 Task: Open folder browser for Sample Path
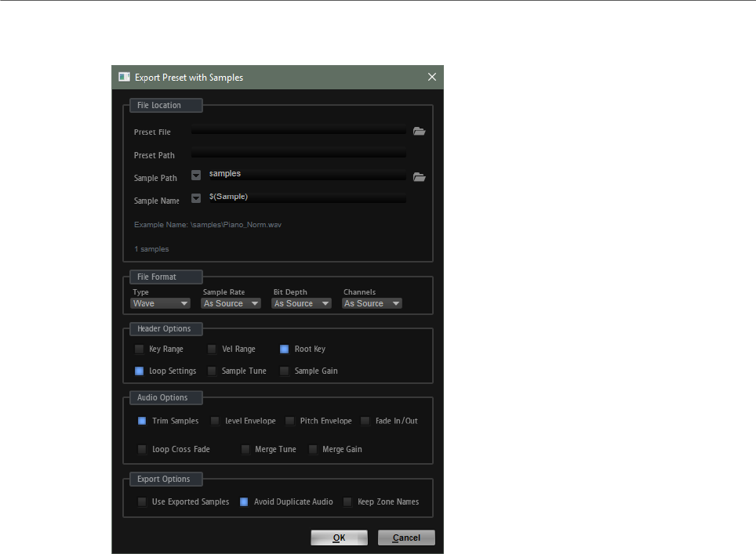click(x=419, y=177)
